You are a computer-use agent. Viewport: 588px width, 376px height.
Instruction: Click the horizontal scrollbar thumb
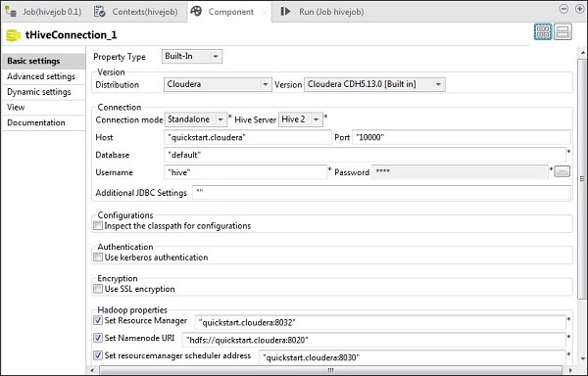tap(330, 370)
